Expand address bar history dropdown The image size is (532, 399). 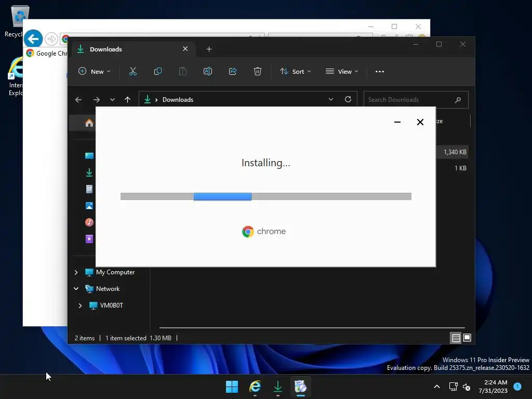pyautogui.click(x=331, y=99)
